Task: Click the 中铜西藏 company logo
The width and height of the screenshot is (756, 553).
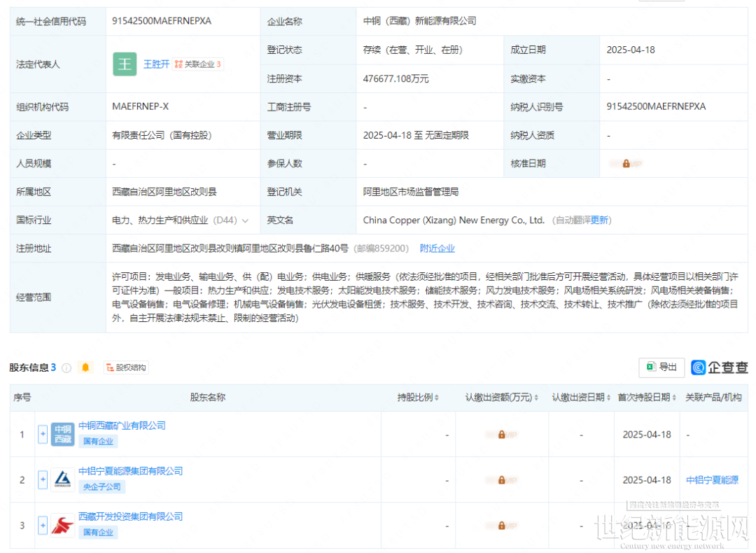Action: pyautogui.click(x=63, y=434)
